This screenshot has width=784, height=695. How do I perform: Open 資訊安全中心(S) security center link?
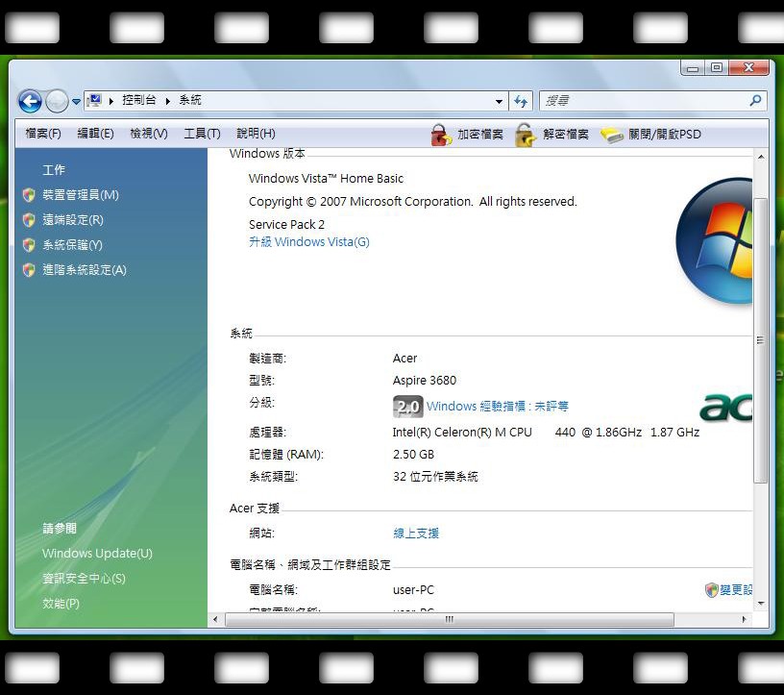pyautogui.click(x=84, y=579)
